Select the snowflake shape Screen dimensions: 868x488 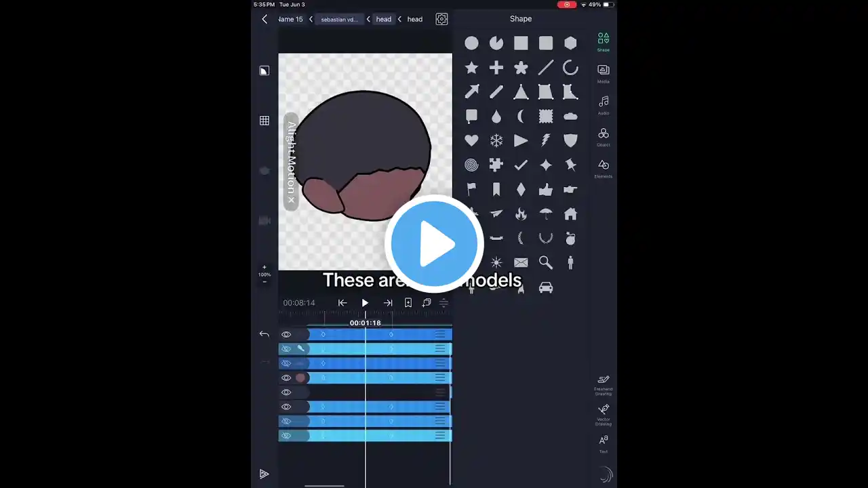(x=496, y=140)
